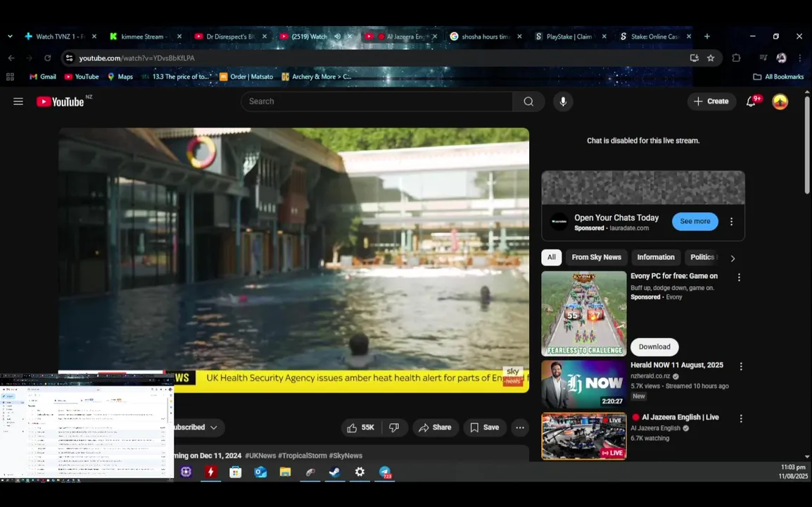
Task: Click the search magnifier button
Action: pyautogui.click(x=528, y=101)
